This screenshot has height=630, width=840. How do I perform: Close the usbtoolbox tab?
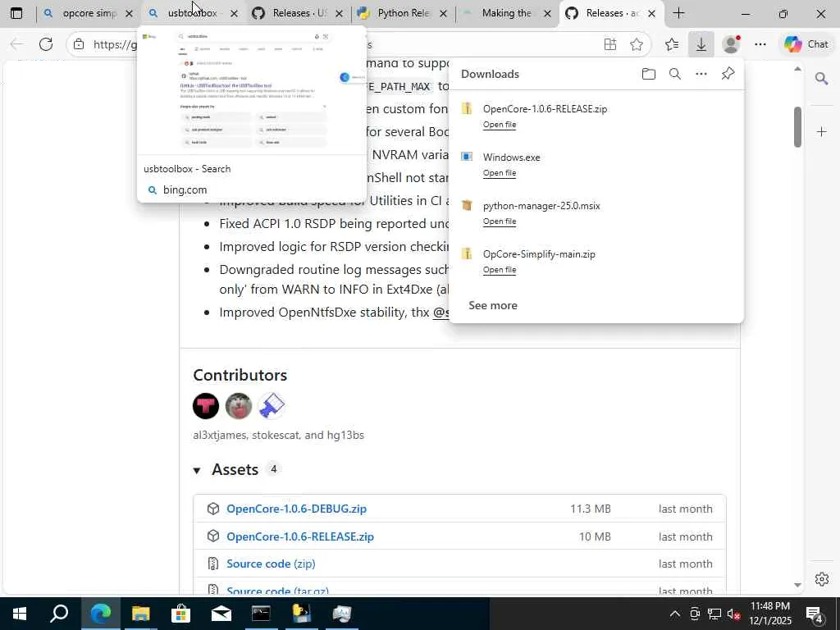[x=234, y=13]
